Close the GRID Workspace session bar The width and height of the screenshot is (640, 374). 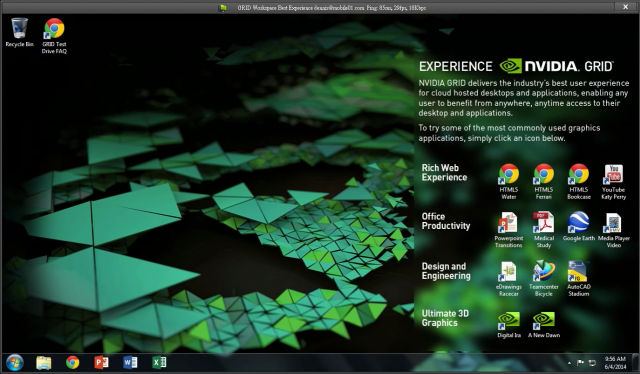[x=625, y=7]
